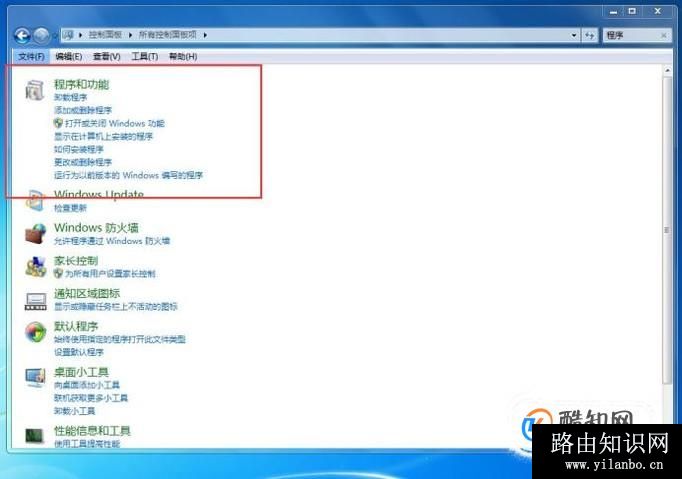The height and width of the screenshot is (479, 682).
Task: Click the 检查更新 link
Action: 70,208
